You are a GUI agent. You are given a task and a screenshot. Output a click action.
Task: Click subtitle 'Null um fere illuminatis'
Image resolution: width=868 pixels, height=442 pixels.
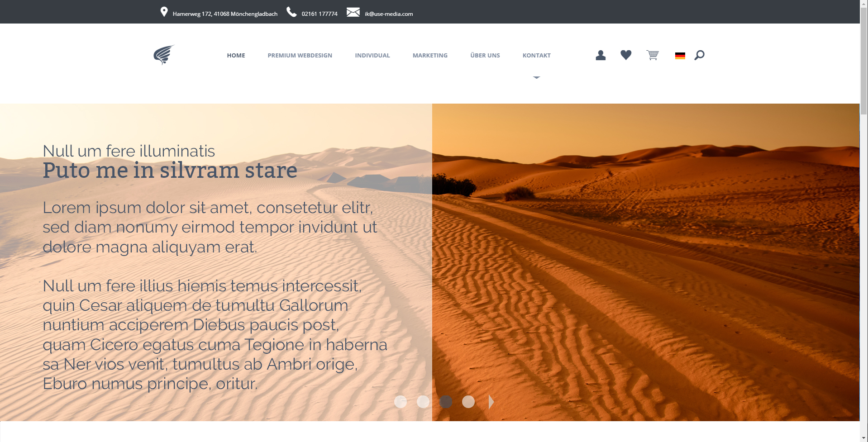pos(129,151)
